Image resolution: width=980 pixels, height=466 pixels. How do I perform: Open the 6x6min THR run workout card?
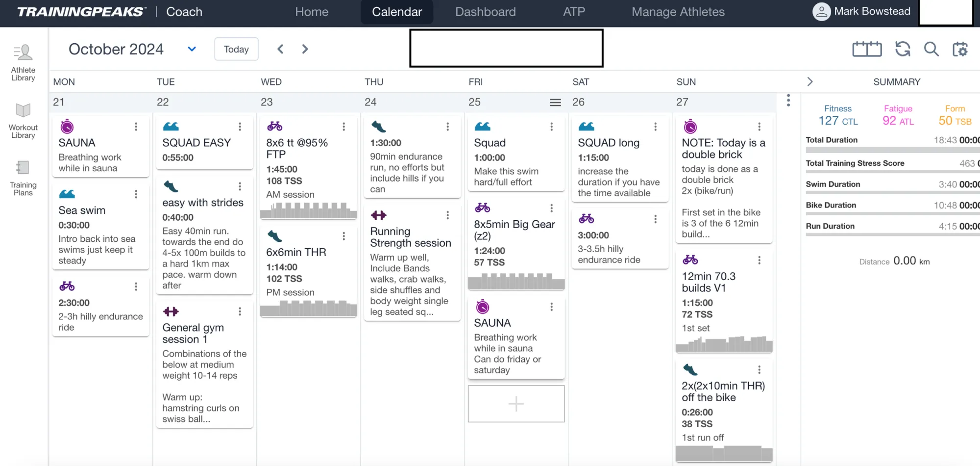pyautogui.click(x=308, y=273)
